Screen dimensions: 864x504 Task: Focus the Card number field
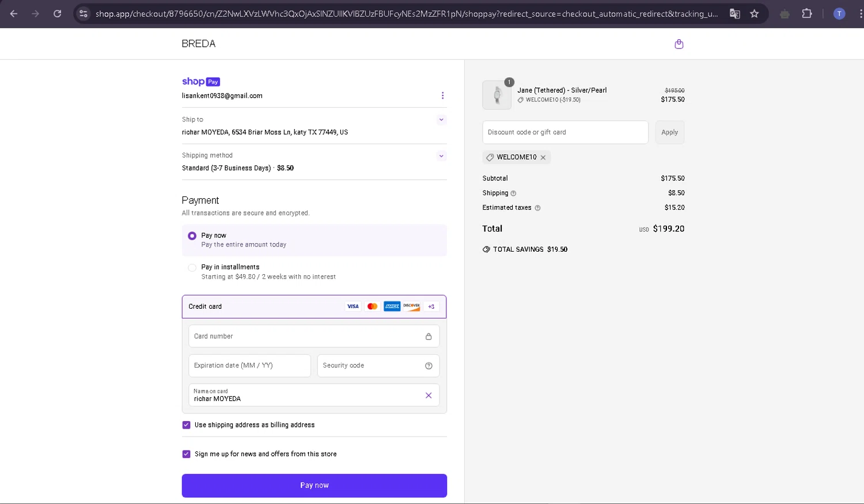(x=314, y=336)
